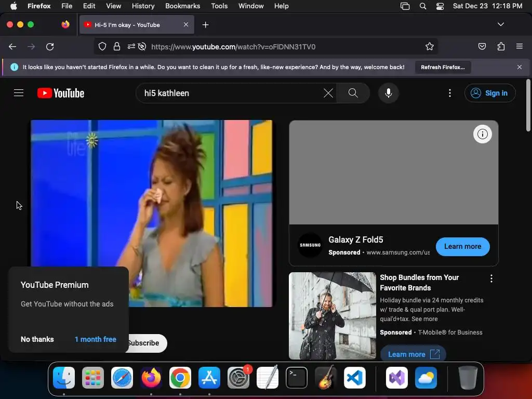Click the YouTube logo
532x399 pixels.
[61, 93]
